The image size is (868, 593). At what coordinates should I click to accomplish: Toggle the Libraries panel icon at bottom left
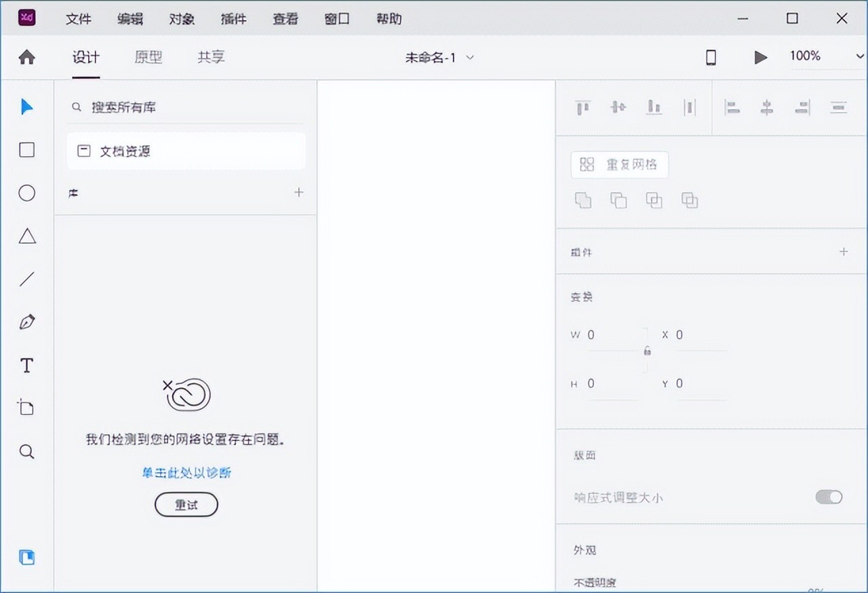click(x=26, y=558)
